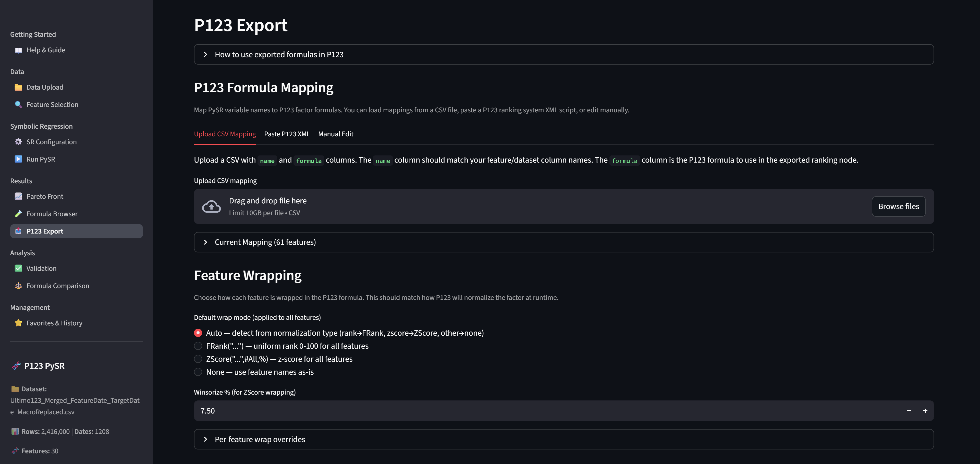Click the SR Configuration gear icon
The height and width of the screenshot is (464, 980).
[18, 142]
